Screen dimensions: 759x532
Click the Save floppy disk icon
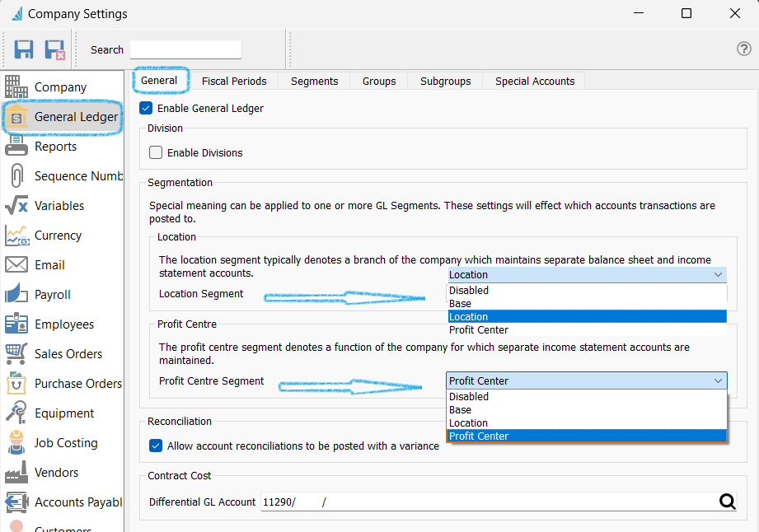(x=24, y=49)
